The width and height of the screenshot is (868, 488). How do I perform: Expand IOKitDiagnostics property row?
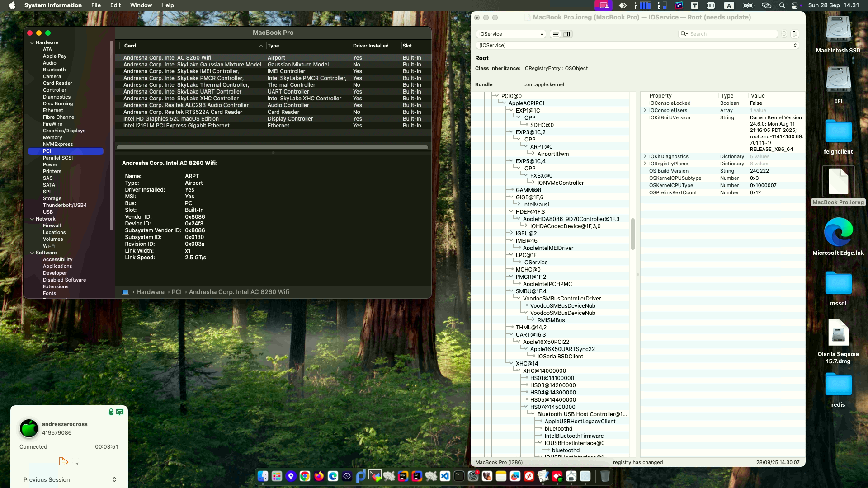645,156
